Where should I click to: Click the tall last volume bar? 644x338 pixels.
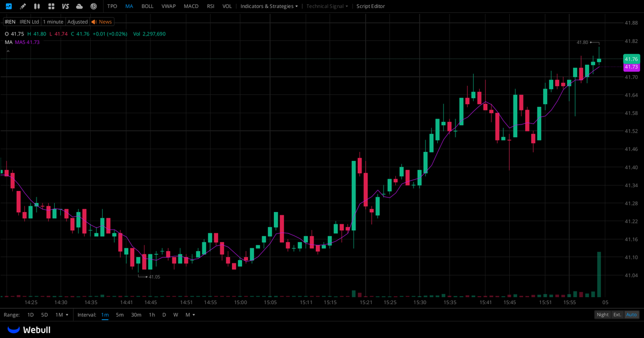tap(599, 274)
